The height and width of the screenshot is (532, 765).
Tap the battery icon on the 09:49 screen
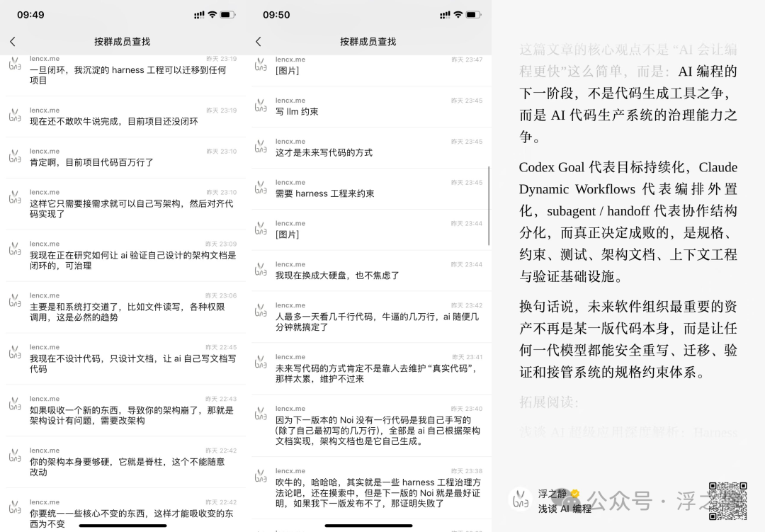click(228, 15)
